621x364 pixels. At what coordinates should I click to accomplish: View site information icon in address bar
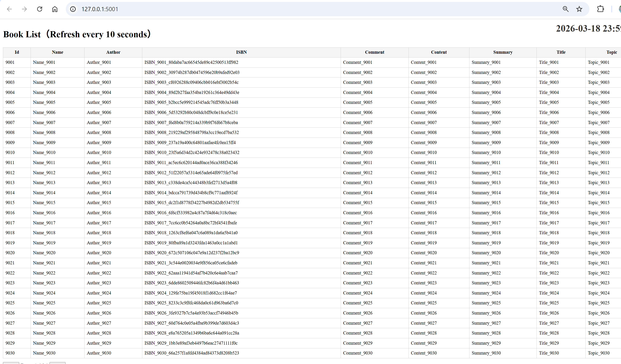73,9
